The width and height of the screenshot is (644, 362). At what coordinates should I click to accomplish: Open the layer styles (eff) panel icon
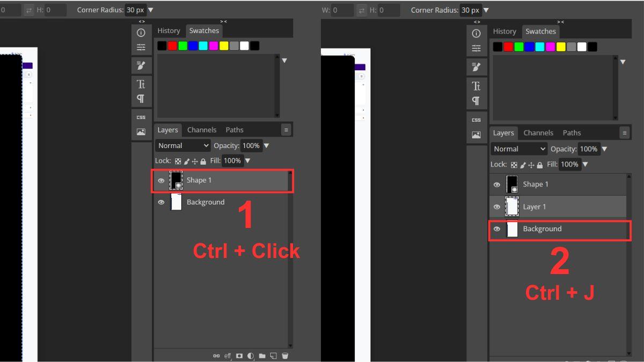pos(227,356)
